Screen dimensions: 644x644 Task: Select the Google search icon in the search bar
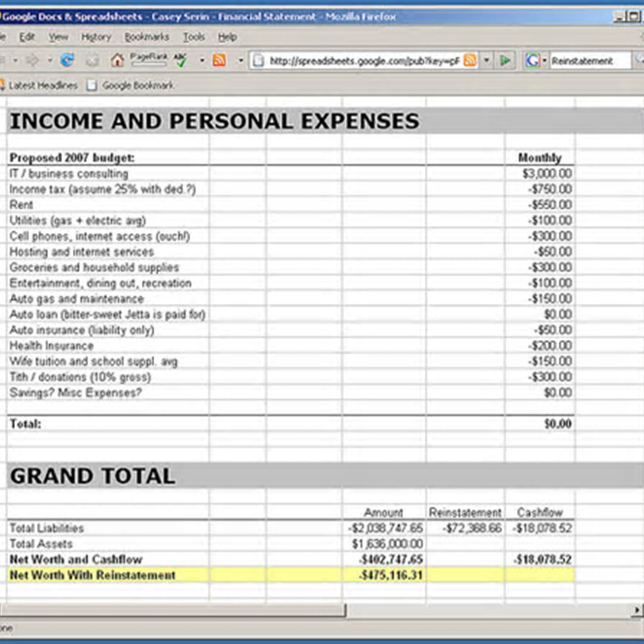532,60
